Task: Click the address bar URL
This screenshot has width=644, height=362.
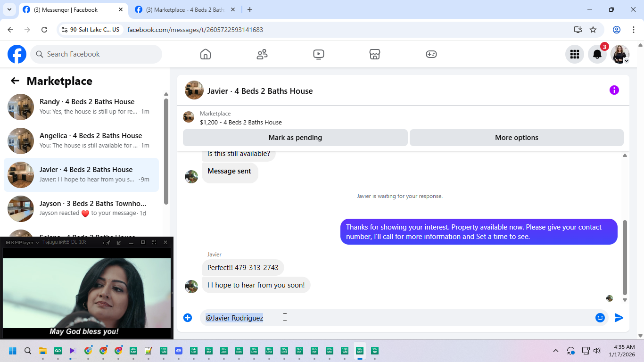Action: tap(195, 30)
